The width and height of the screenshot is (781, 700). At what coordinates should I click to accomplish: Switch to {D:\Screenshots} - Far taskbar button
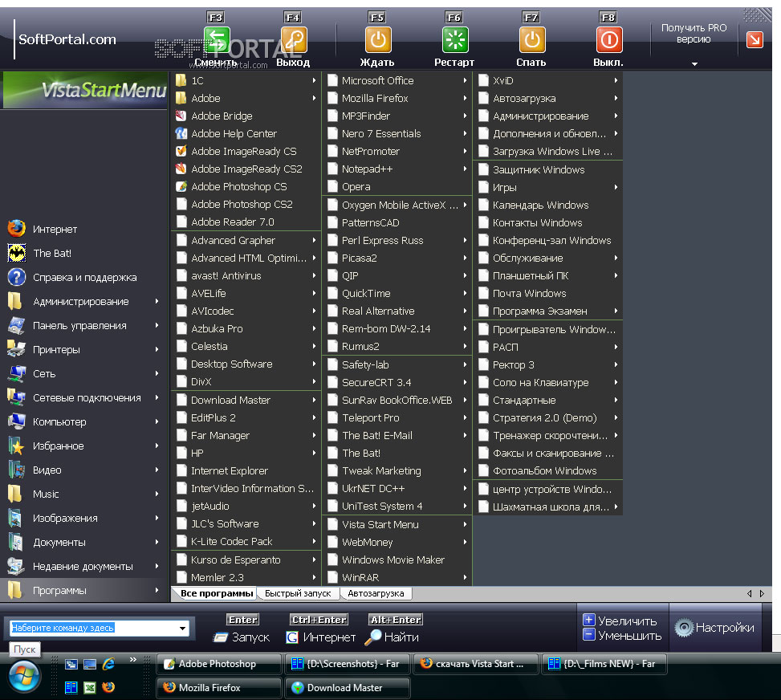[348, 664]
